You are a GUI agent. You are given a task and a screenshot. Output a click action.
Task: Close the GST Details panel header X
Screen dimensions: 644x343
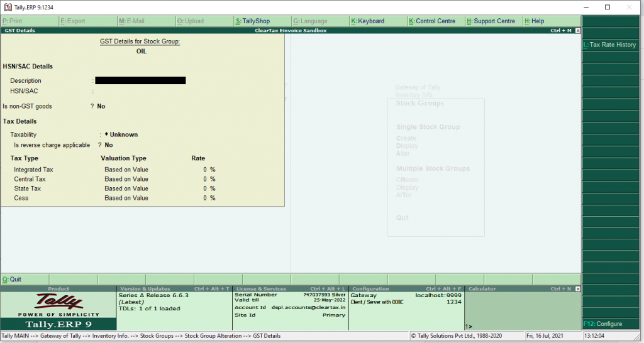tap(578, 30)
